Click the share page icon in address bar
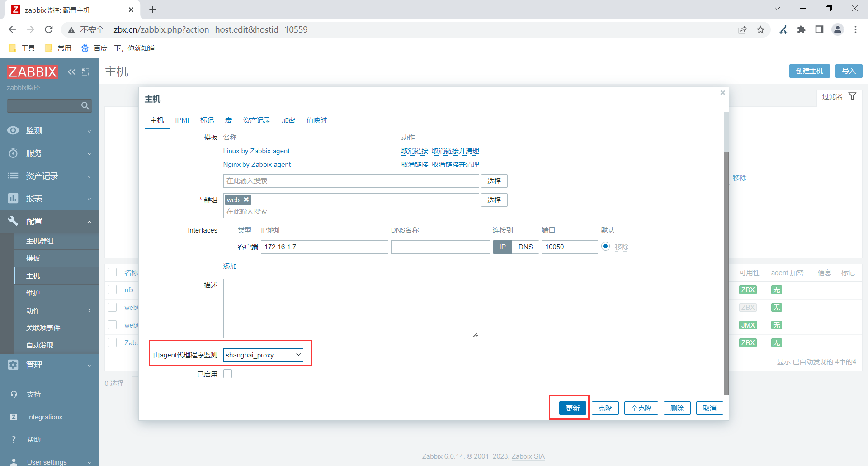The image size is (868, 466). tap(742, 29)
